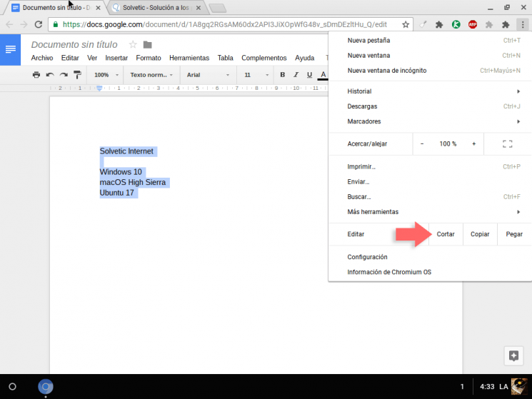Choose Enviar from the menu
The width and height of the screenshot is (532, 399).
click(x=430, y=182)
